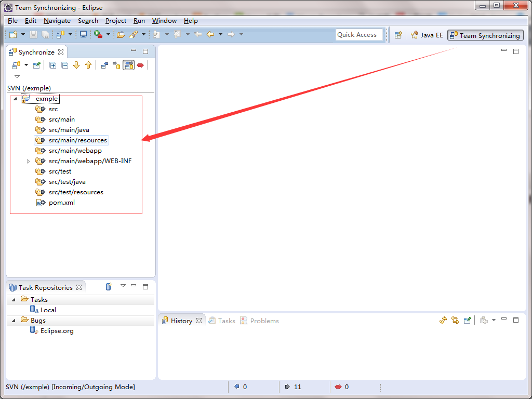Click the Last Edit Location arrow icon
The height and width of the screenshot is (399, 532).
198,34
